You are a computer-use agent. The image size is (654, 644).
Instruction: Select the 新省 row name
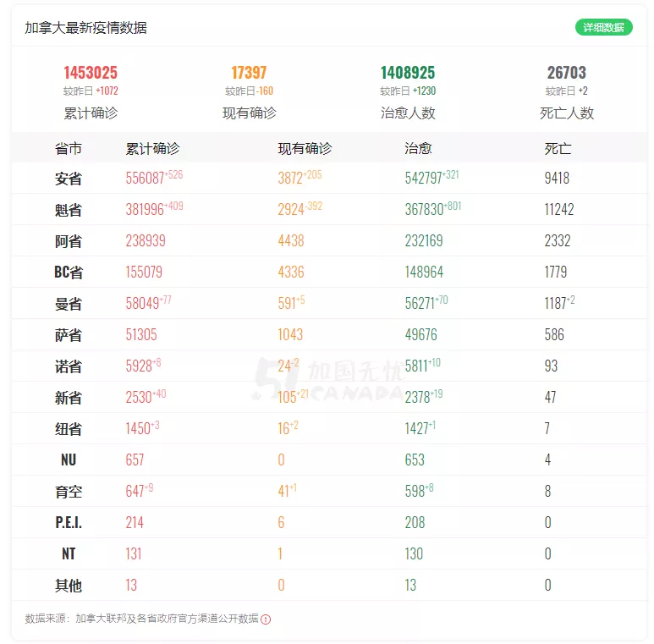tap(69, 398)
